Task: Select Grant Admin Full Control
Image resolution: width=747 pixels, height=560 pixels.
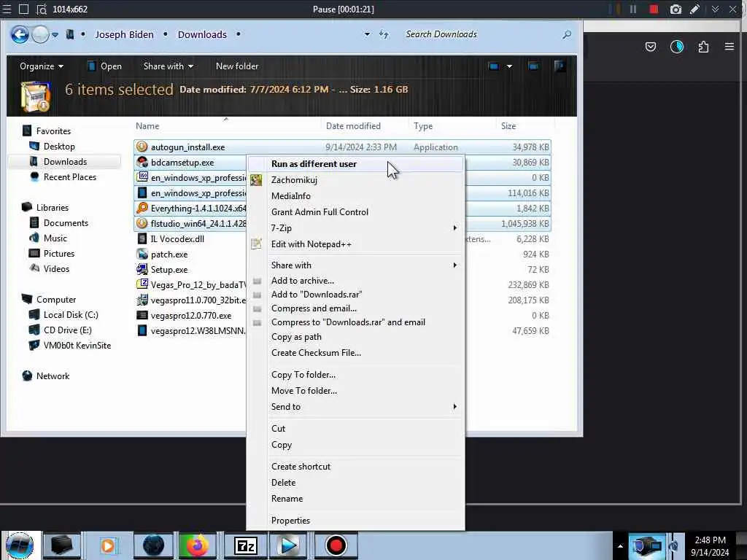Action: pyautogui.click(x=355, y=212)
